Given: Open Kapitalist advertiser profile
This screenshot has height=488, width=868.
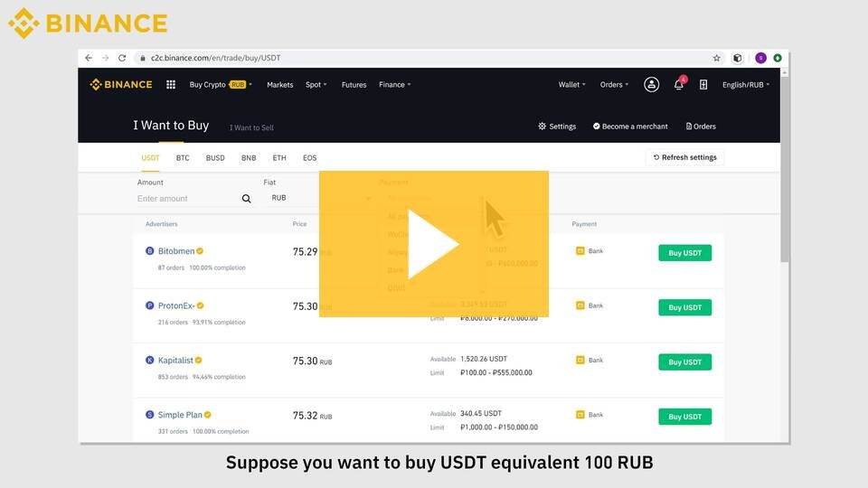Looking at the screenshot, I should (x=175, y=361).
